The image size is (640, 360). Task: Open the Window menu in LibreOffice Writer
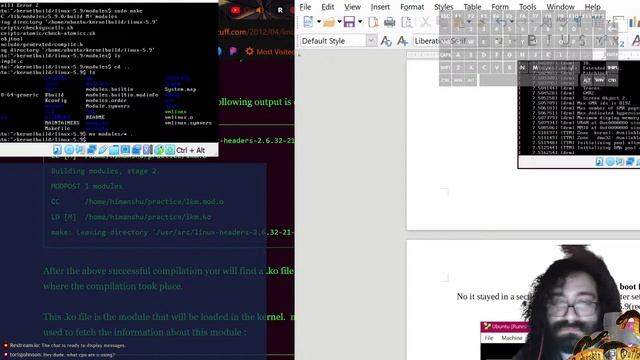pos(560,7)
